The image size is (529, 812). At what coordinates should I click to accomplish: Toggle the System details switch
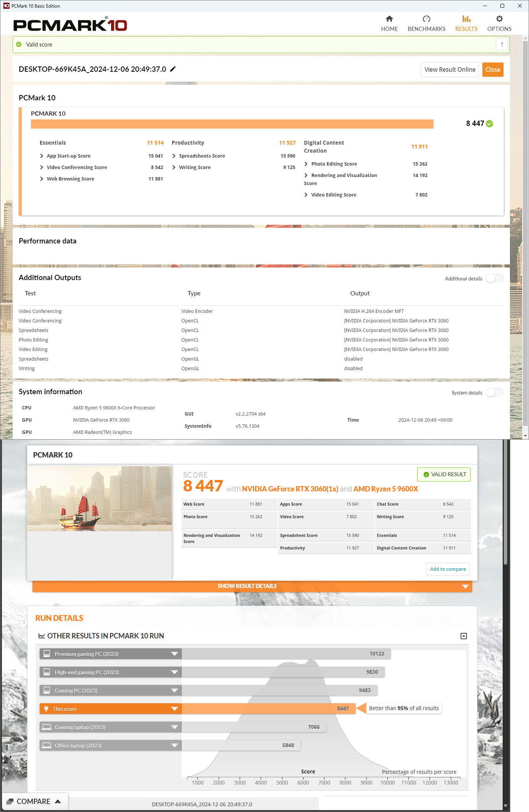(x=494, y=393)
